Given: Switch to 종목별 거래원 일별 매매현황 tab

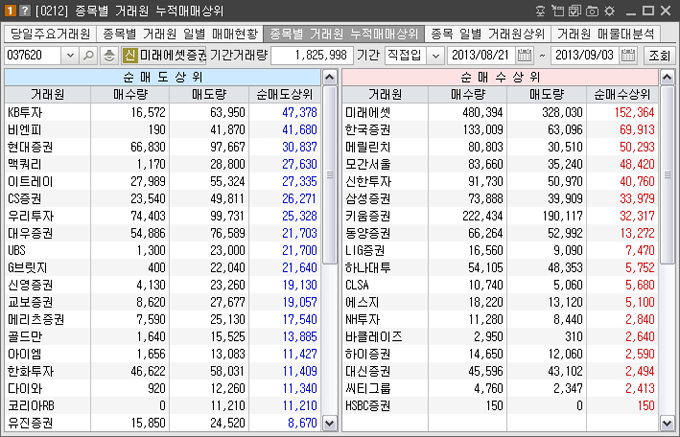Looking at the screenshot, I should click(x=180, y=34).
